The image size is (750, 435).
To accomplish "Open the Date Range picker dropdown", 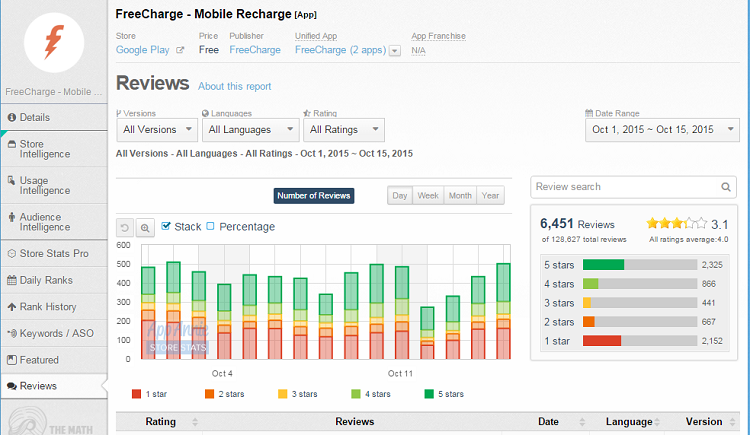I will [660, 129].
